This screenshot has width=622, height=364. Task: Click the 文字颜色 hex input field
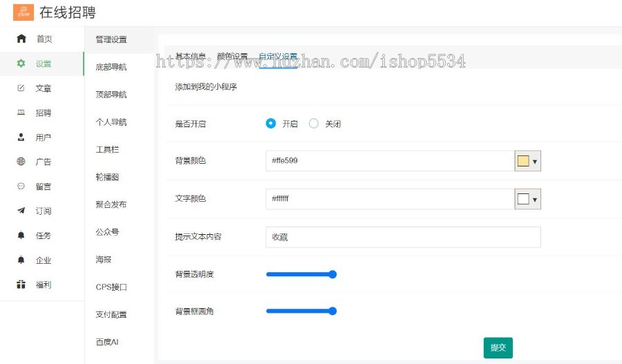coord(390,199)
